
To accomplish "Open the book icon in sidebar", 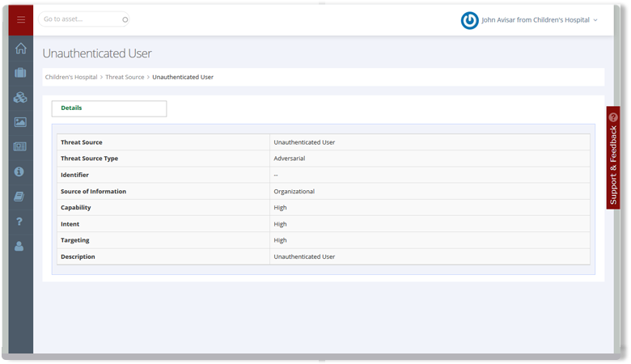I will (x=20, y=197).
